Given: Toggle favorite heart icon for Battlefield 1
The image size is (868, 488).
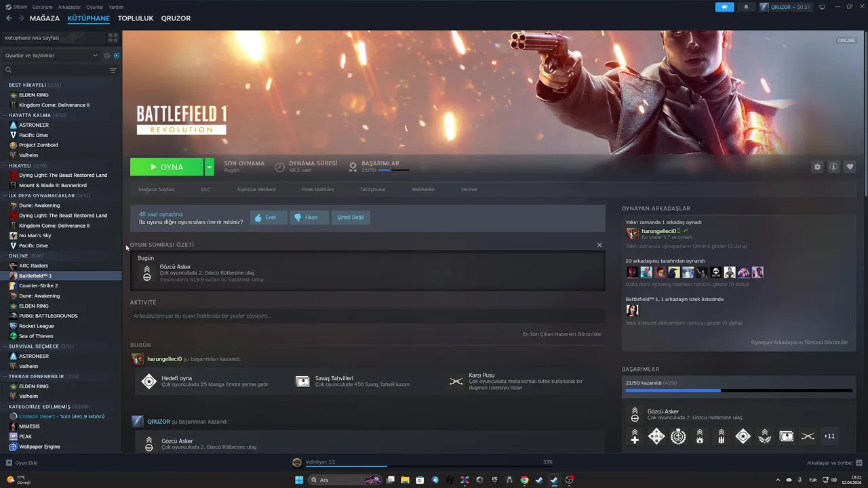Looking at the screenshot, I should 850,167.
